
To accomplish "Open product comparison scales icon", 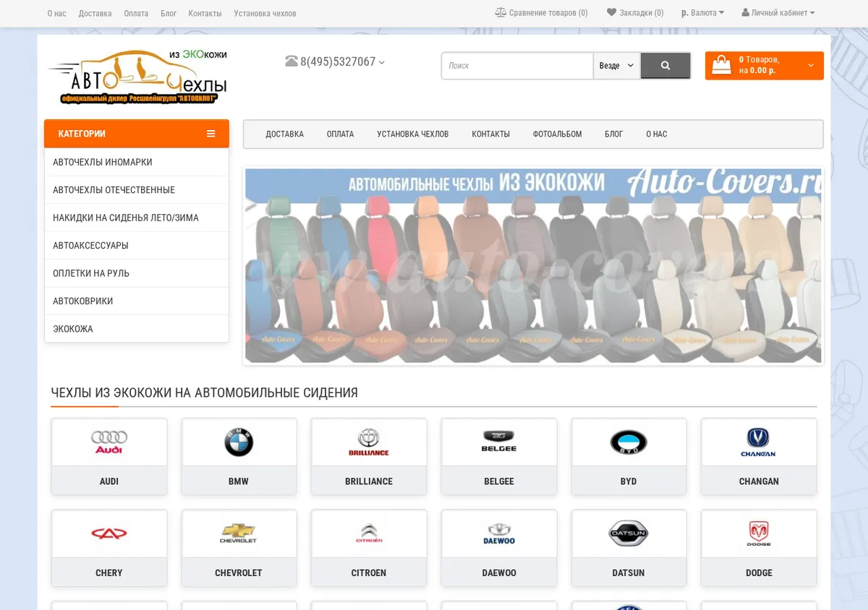I will (501, 12).
